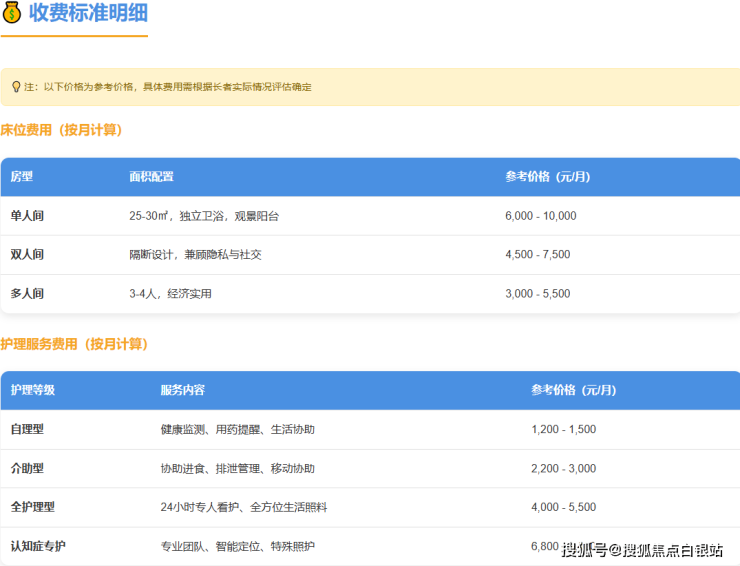The width and height of the screenshot is (740, 566).
Task: Click the money bag icon beside 收费标准明细
Action: (12, 13)
